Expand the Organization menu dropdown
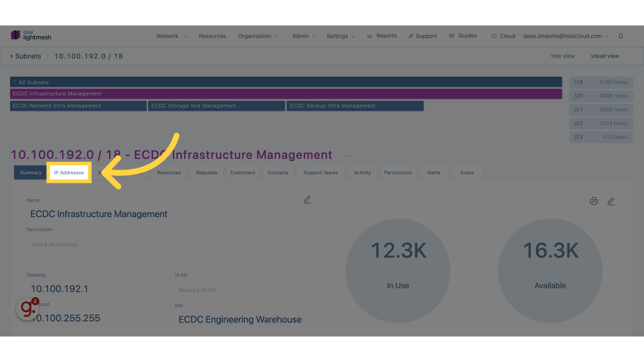This screenshot has height=362, width=644. coord(258,36)
